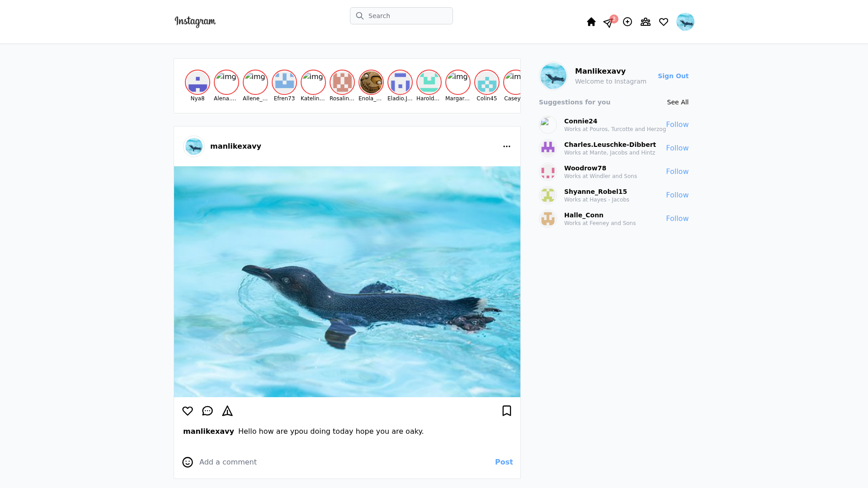Create new post with plus icon

pos(627,22)
